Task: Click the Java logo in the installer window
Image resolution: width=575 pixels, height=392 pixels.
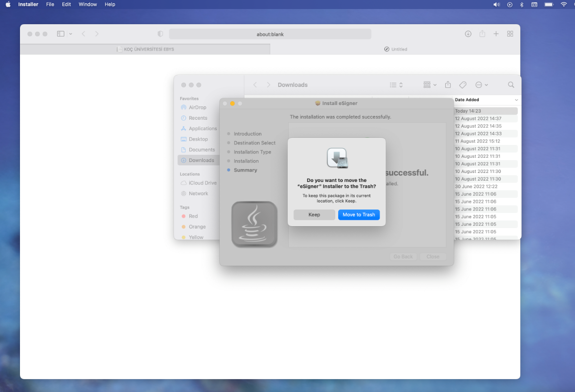Action: point(254,224)
